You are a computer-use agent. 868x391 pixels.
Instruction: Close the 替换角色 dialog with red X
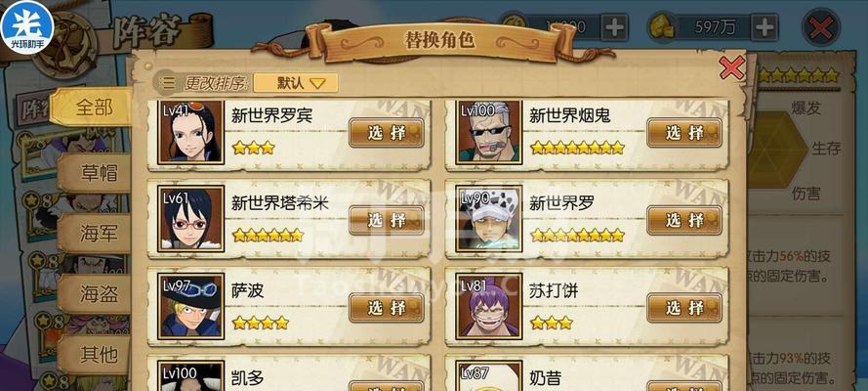pyautogui.click(x=732, y=68)
